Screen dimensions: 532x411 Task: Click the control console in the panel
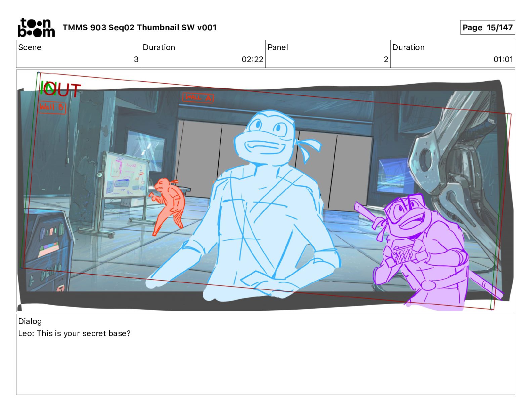click(49, 250)
